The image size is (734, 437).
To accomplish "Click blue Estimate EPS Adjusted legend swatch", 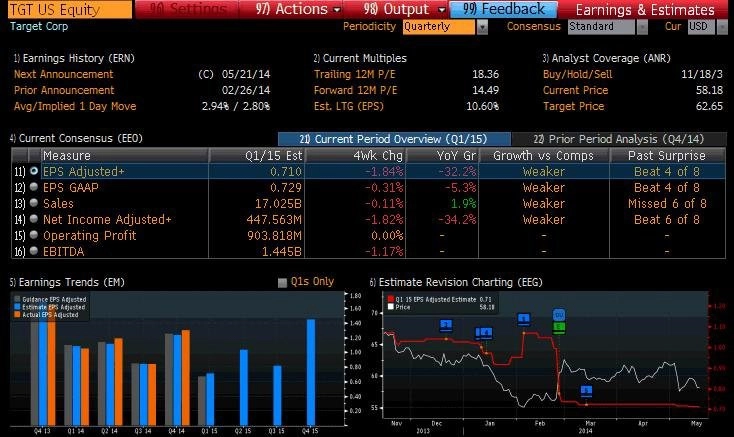I will (17, 307).
